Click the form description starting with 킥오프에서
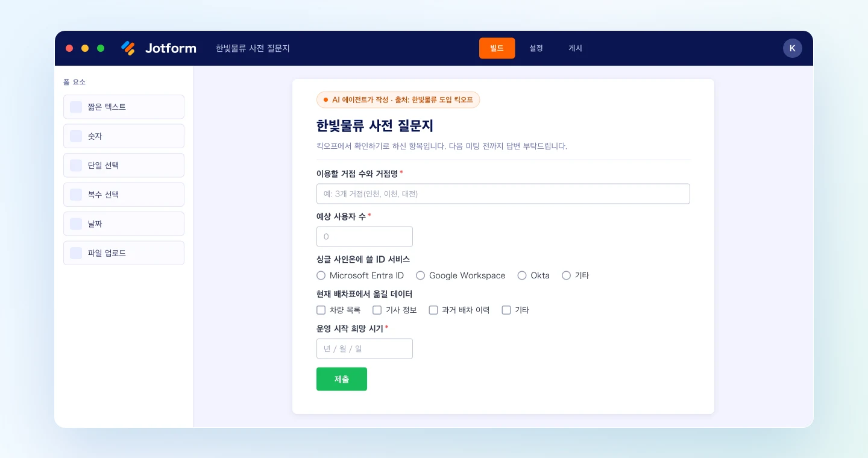The height and width of the screenshot is (458, 868). [442, 146]
